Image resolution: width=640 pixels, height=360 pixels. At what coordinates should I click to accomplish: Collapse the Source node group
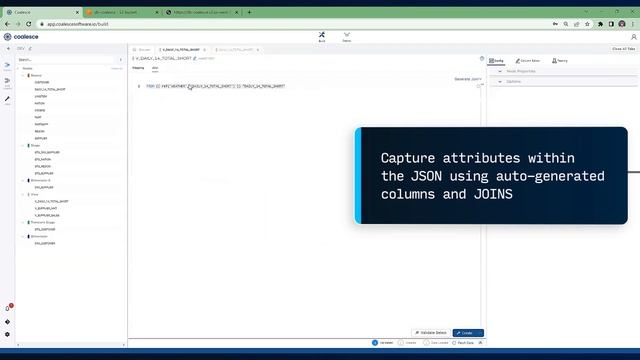23,76
